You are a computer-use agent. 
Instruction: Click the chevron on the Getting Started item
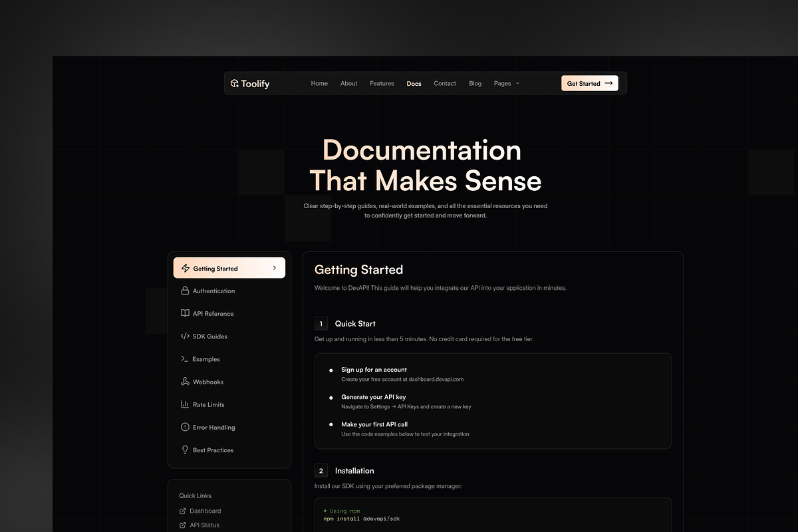[275, 268]
